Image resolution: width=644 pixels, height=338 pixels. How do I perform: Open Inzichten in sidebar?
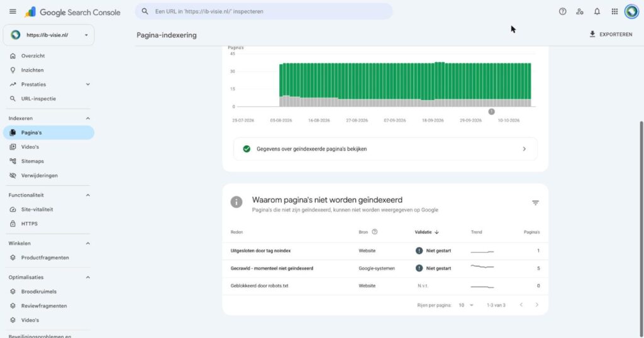tap(33, 70)
